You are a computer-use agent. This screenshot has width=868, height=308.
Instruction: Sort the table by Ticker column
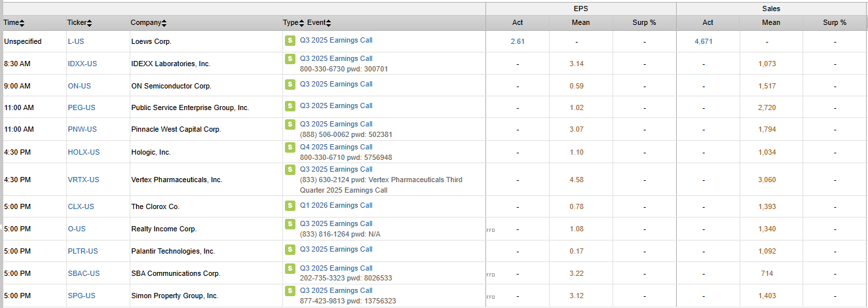(79, 23)
